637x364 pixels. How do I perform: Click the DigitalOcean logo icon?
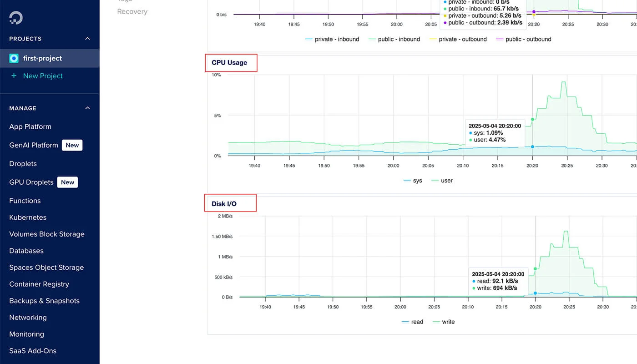coord(16,18)
